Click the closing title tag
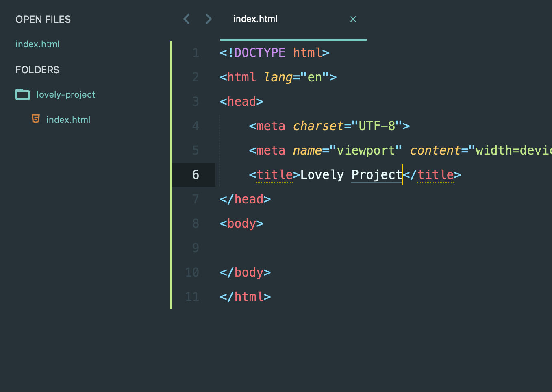 (x=432, y=175)
